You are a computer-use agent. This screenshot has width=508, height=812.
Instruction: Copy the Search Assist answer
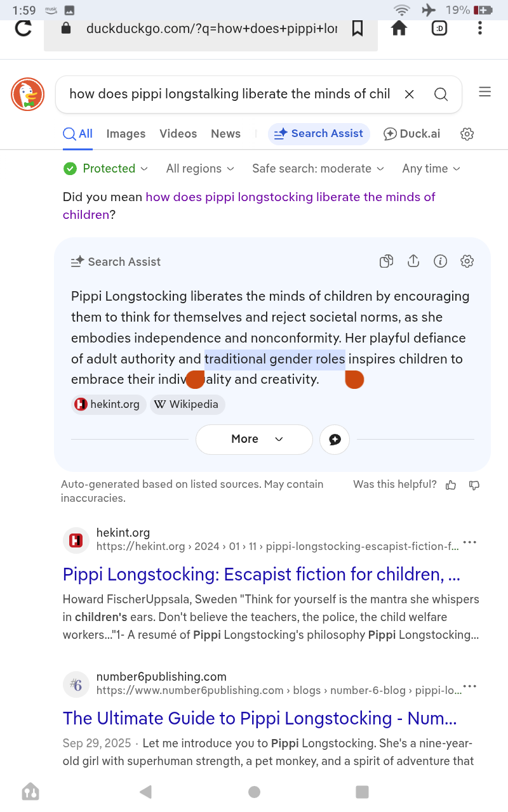(x=386, y=261)
